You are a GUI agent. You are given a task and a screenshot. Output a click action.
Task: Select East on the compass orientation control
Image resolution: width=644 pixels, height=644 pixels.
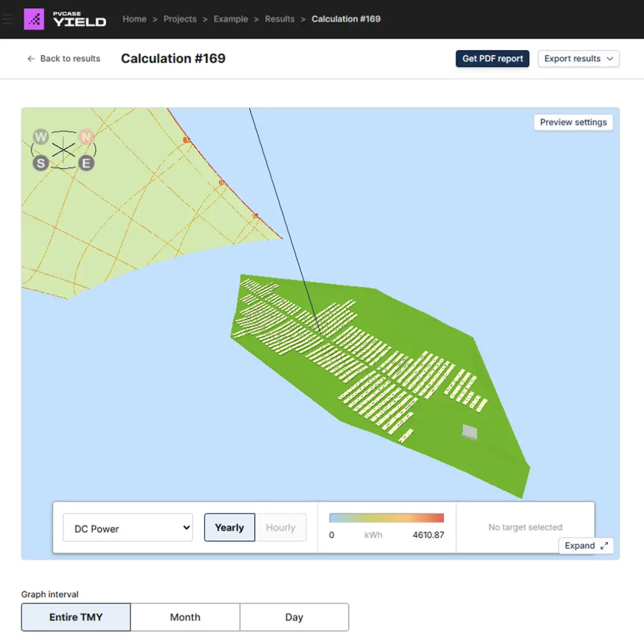tap(86, 163)
